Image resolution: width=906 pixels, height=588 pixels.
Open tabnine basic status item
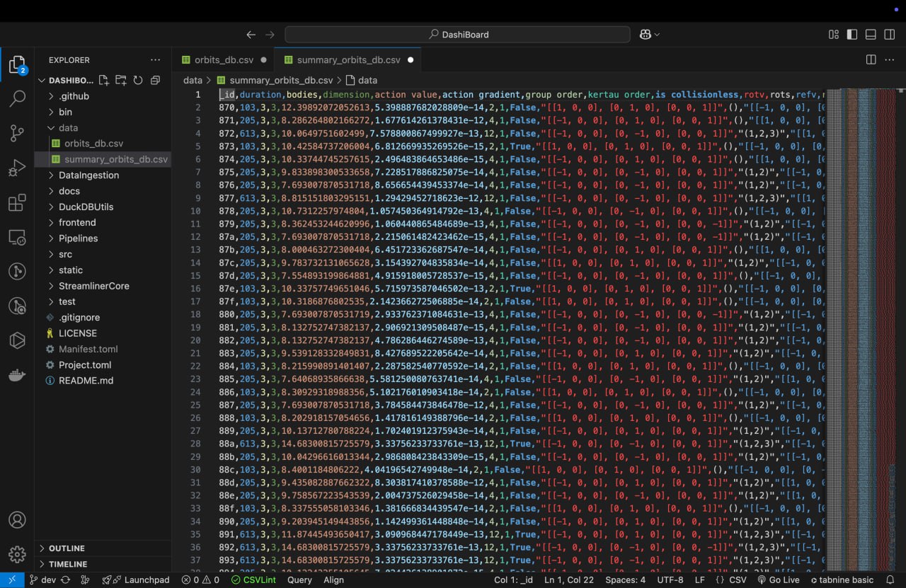pos(842,580)
